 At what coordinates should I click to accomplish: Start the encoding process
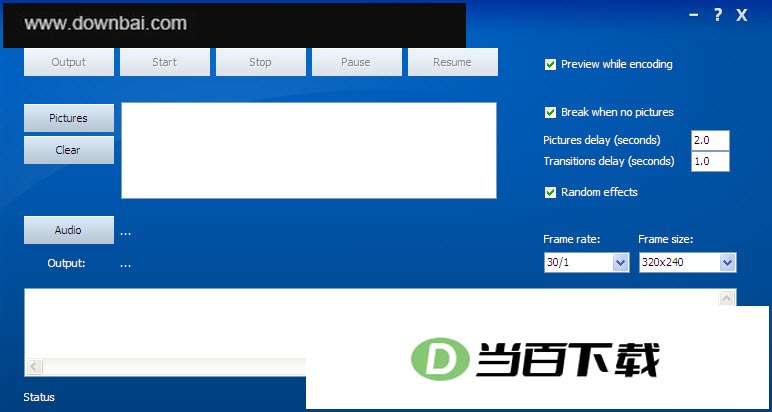[x=164, y=62]
